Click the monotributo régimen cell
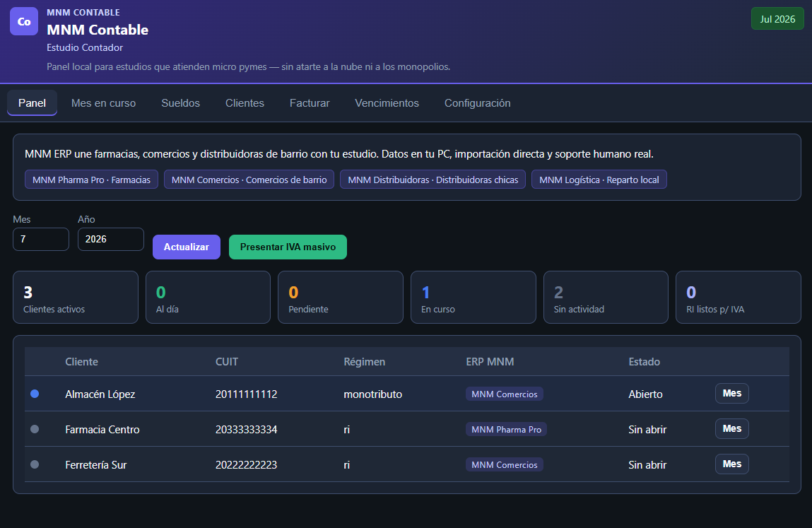 tap(373, 394)
